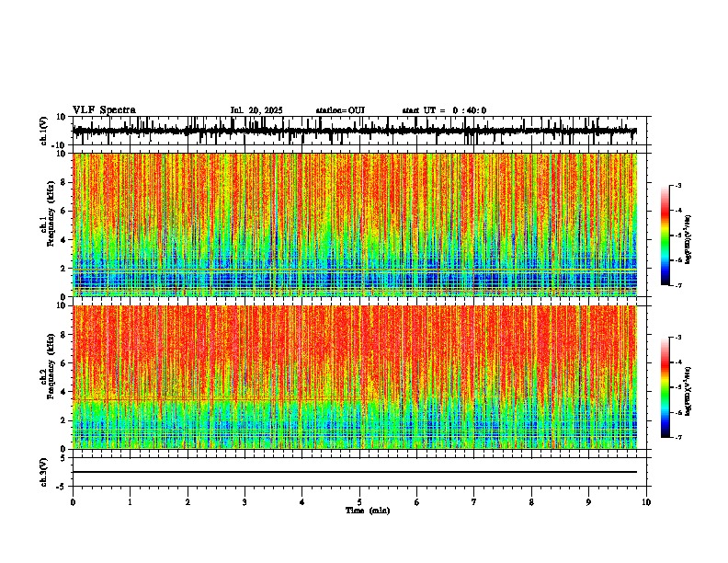This screenshot has width=728, height=563.
Task: Select the date text 'Jul 20, 2025'
Action: 256,110
